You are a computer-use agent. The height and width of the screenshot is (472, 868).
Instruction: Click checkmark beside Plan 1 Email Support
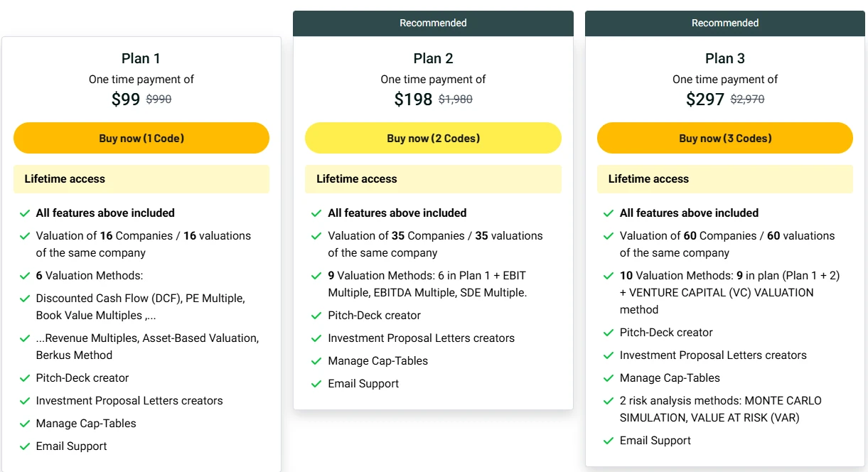click(24, 446)
